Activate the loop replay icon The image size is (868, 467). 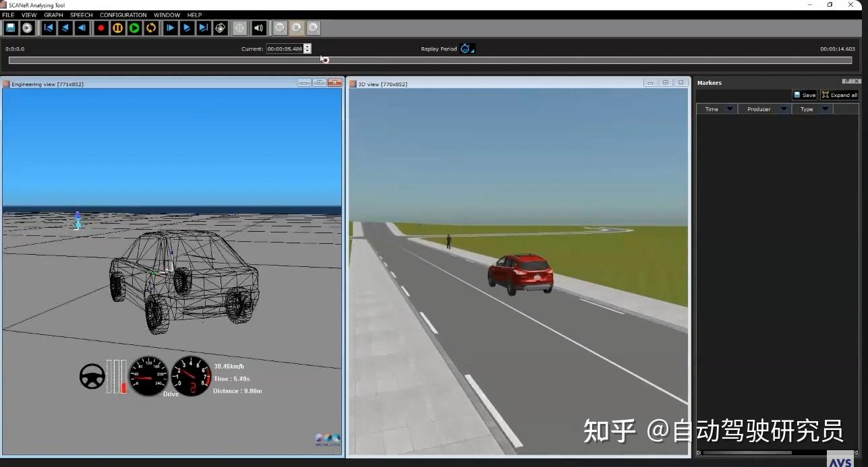click(151, 28)
